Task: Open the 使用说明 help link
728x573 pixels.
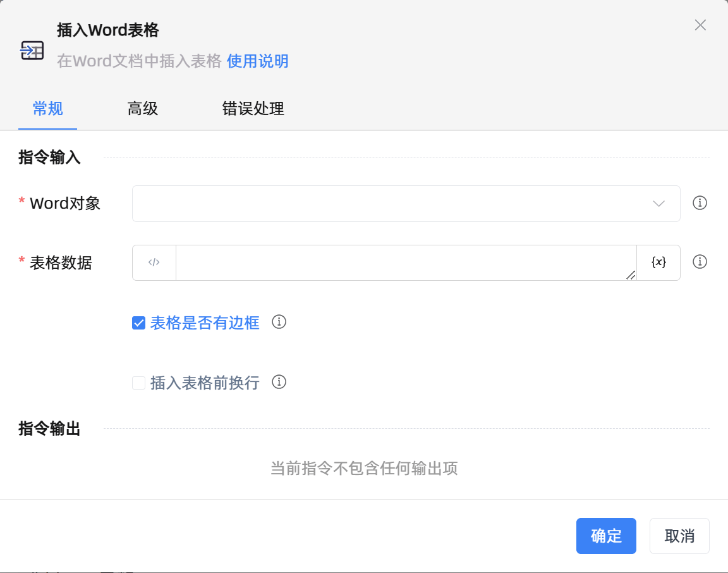Action: click(258, 61)
